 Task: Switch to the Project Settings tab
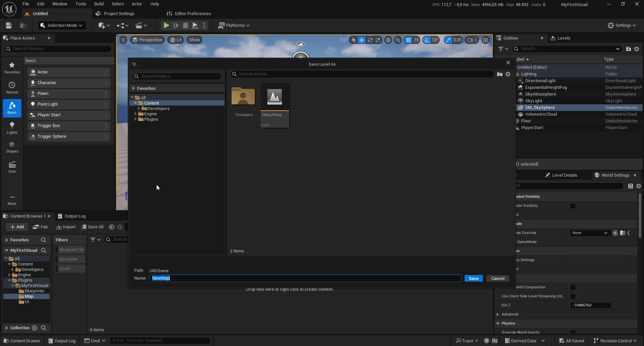[x=115, y=14]
